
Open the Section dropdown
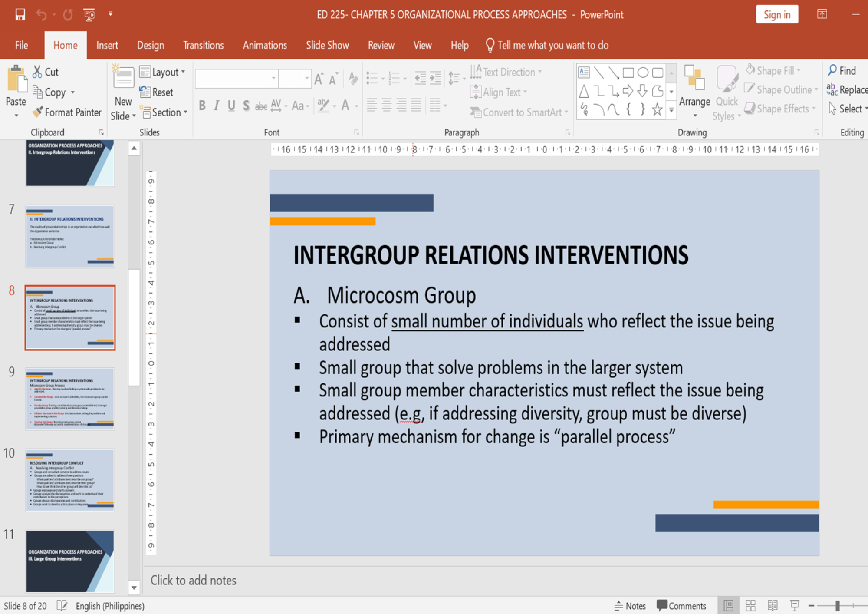coord(164,112)
